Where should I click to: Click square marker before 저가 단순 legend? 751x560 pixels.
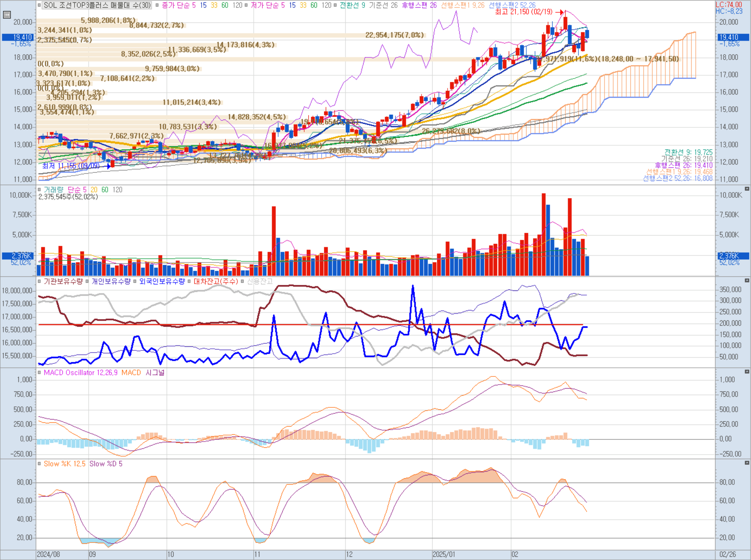[246, 5]
